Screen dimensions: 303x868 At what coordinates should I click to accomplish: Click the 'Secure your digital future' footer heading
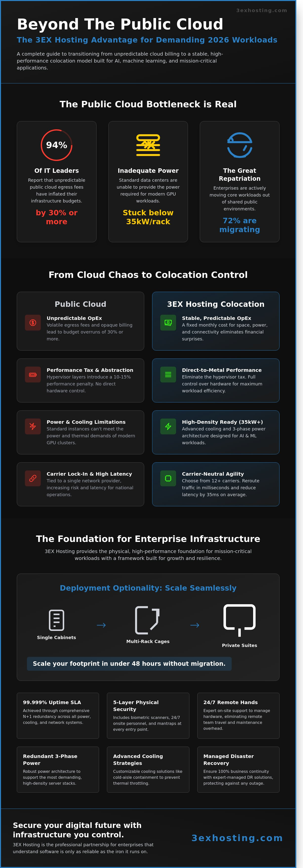tap(77, 830)
